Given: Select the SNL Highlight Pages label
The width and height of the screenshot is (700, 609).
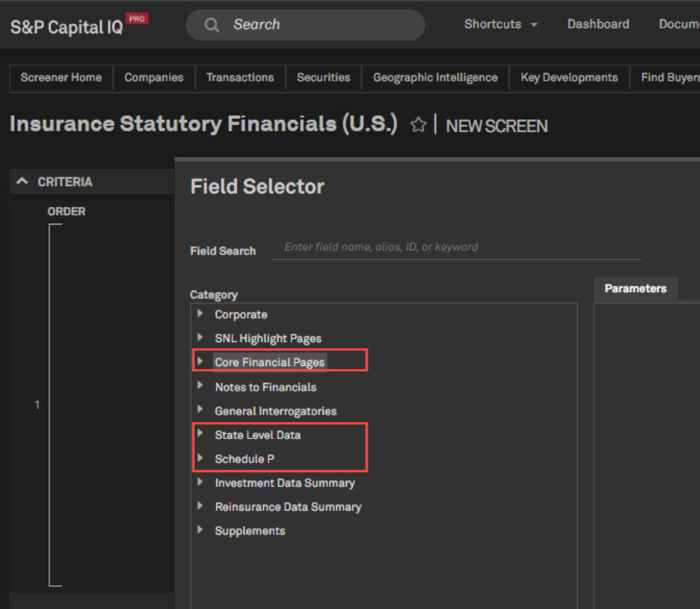Looking at the screenshot, I should (x=268, y=338).
